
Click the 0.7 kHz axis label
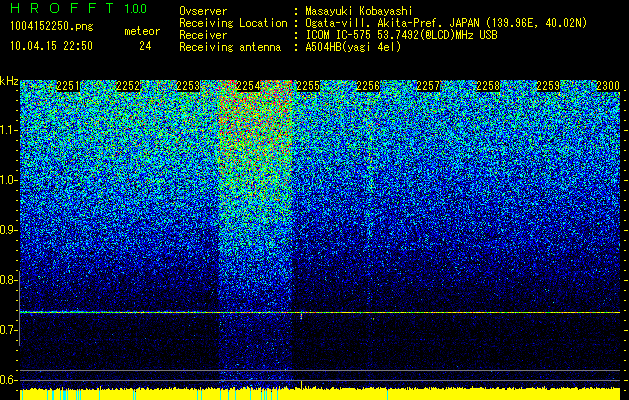(8, 330)
